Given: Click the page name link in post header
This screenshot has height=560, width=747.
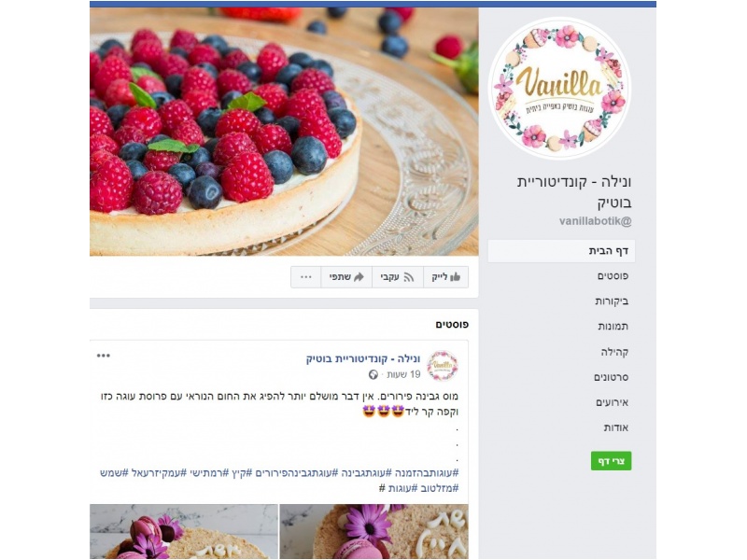Looking at the screenshot, I should click(x=363, y=358).
